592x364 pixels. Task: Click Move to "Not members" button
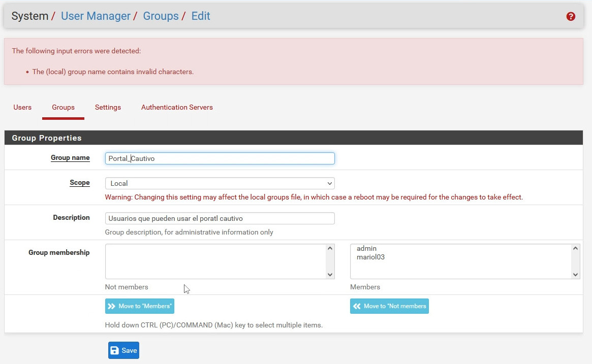[389, 306]
